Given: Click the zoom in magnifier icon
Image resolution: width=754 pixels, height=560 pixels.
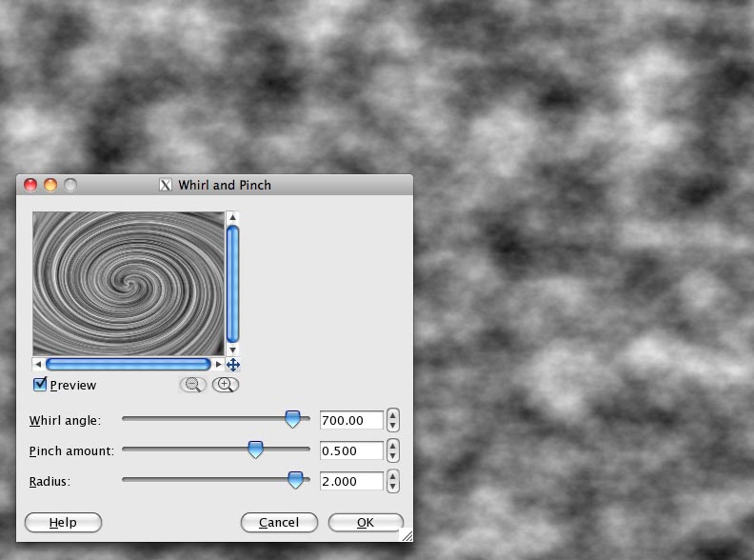Looking at the screenshot, I should pyautogui.click(x=226, y=385).
